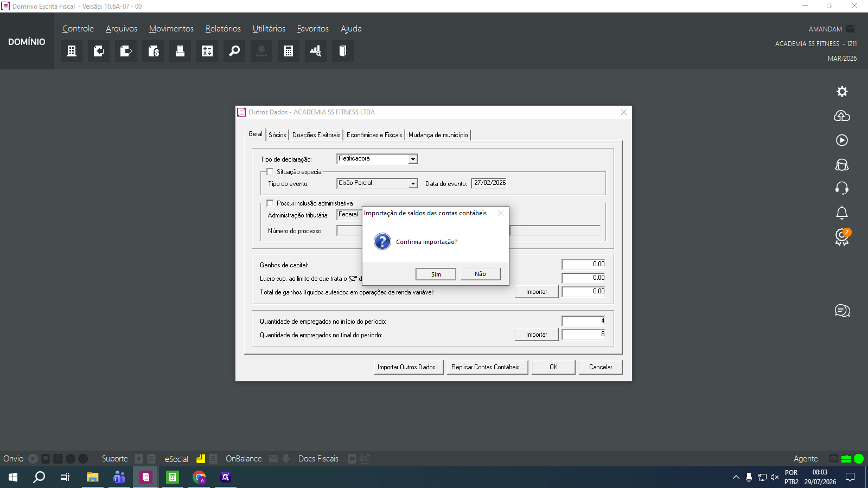Switch to the Econômicas e Fiscais tab
The image size is (868, 488).
(x=374, y=135)
